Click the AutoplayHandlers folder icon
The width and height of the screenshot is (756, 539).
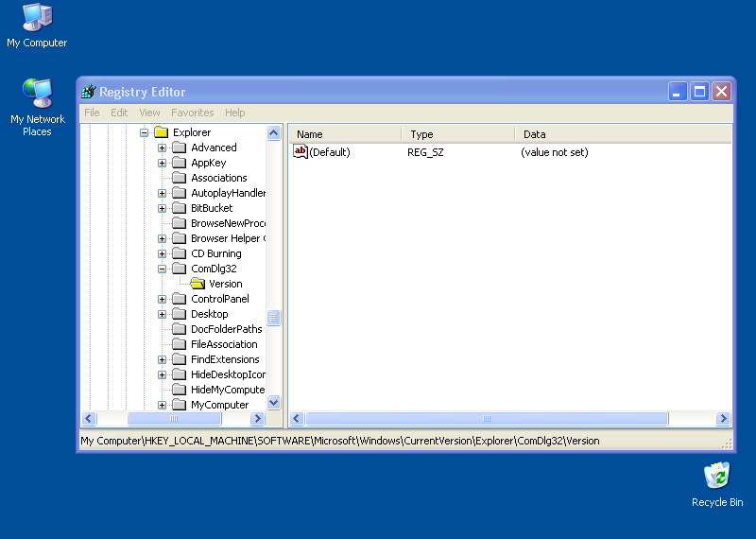(x=180, y=193)
